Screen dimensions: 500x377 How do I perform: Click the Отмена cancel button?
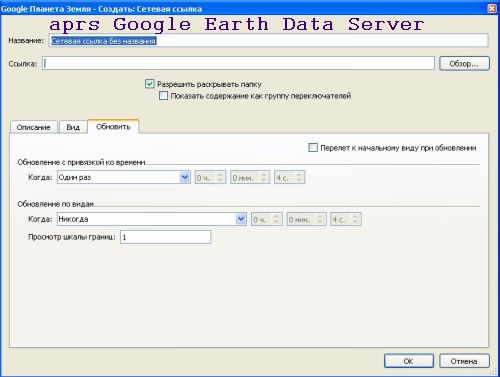464,361
